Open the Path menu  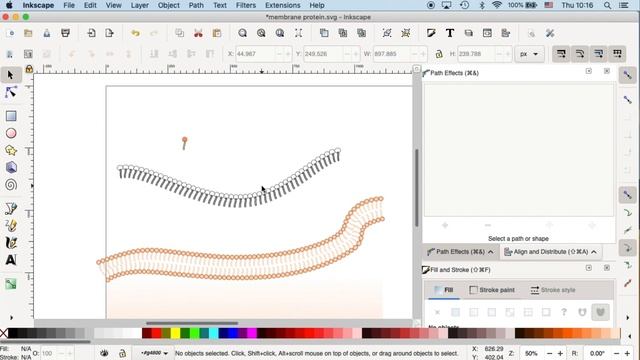196,5
